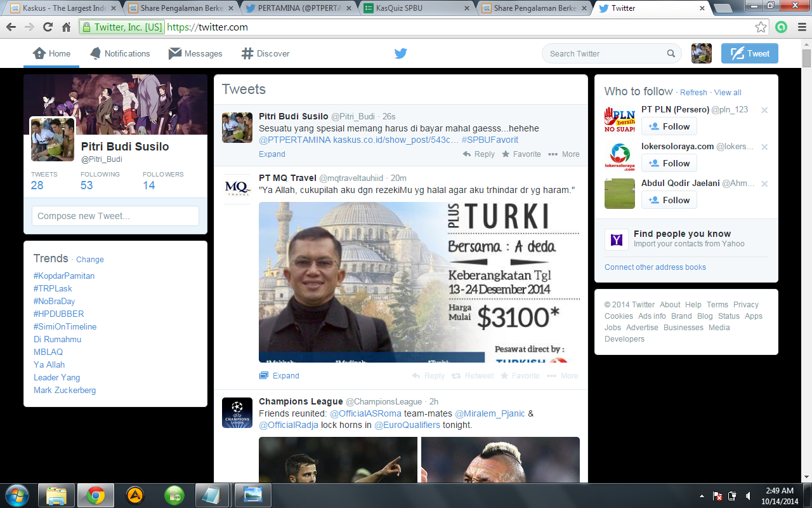Refresh the Who to follow list
812x508 pixels.
coord(693,93)
